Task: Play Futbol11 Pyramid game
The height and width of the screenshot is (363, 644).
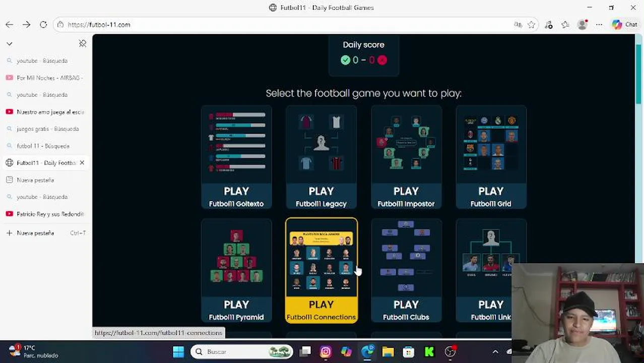Action: pyautogui.click(x=236, y=270)
